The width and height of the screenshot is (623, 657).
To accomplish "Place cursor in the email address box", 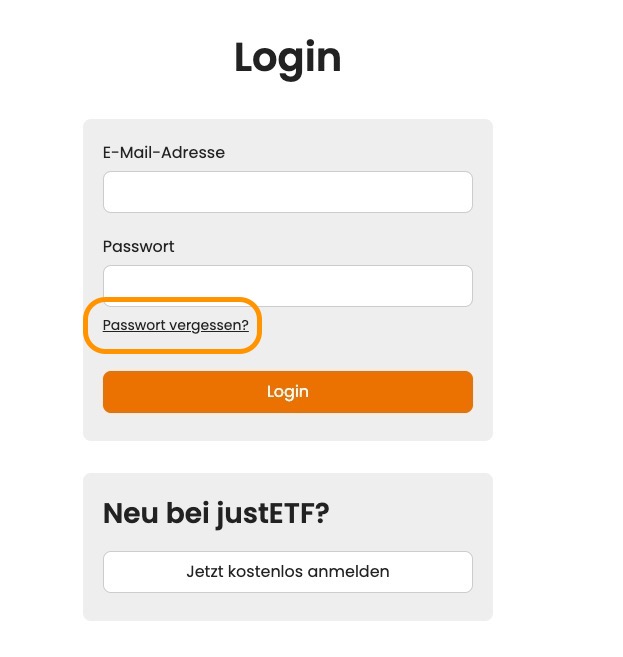I will [287, 192].
